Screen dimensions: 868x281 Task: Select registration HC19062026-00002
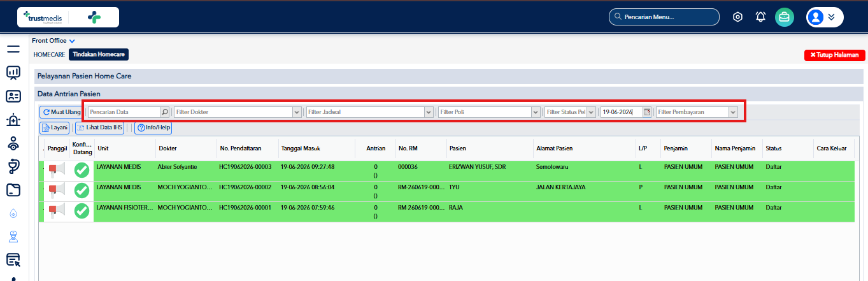245,187
